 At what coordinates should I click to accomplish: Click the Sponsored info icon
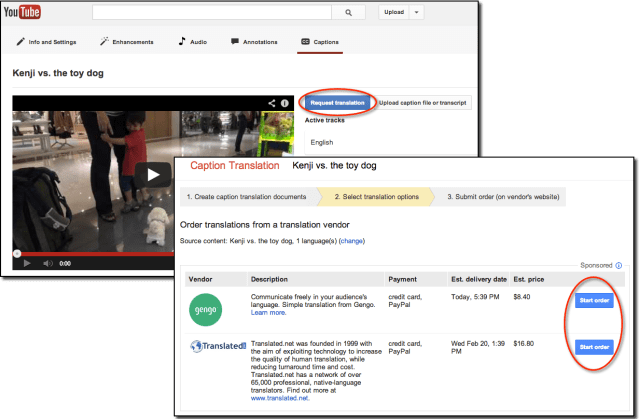pos(617,266)
